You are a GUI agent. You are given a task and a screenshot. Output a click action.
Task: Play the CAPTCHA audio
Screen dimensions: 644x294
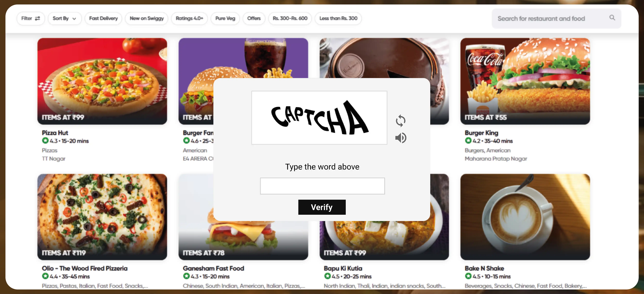(401, 138)
